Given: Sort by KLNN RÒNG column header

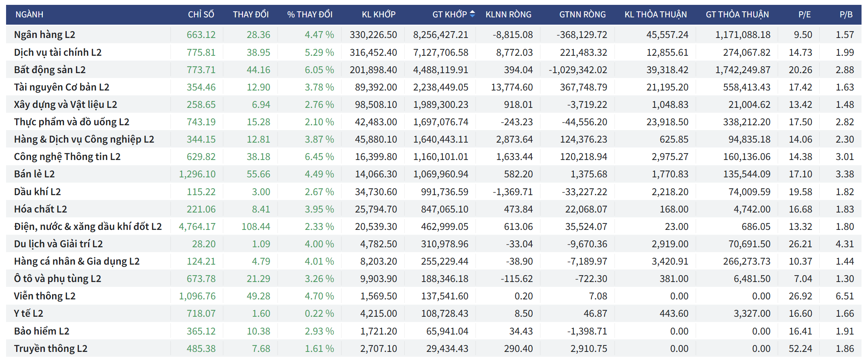Looking at the screenshot, I should coord(508,15).
